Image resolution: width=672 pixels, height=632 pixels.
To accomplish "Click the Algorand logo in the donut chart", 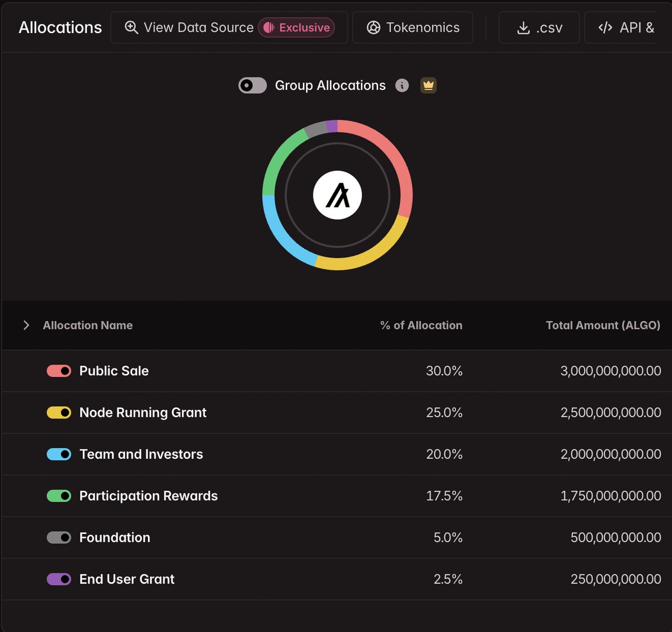I will click(x=338, y=195).
